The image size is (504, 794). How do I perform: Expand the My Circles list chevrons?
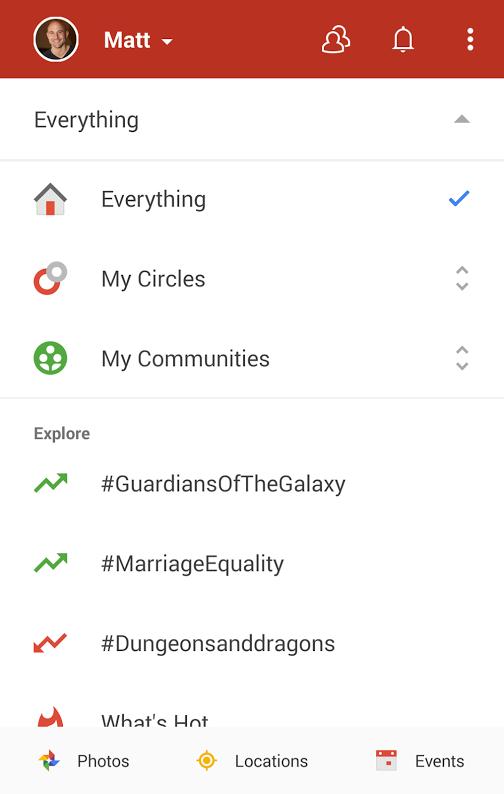pyautogui.click(x=462, y=279)
